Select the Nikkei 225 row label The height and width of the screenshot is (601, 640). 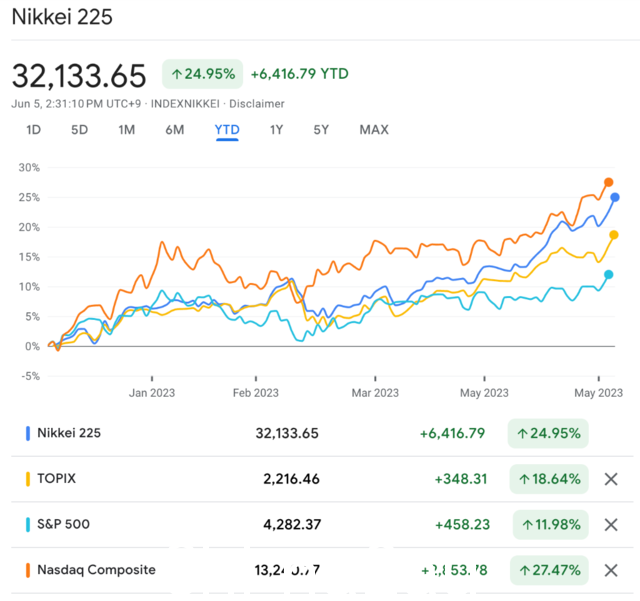(x=69, y=433)
